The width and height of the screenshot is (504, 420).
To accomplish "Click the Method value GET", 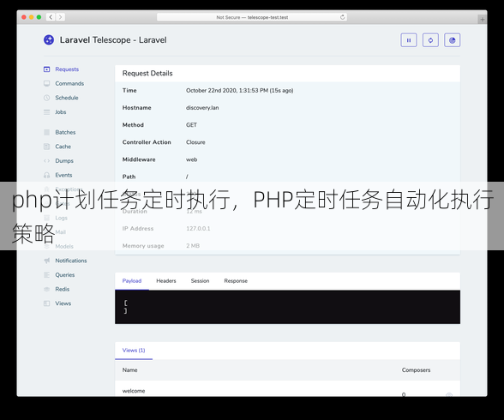I will (191, 125).
